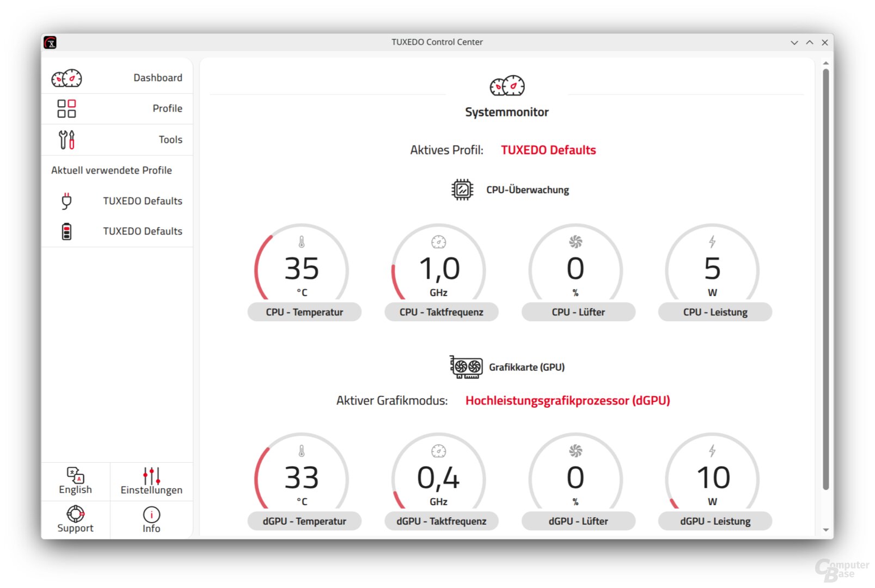The width and height of the screenshot is (875, 588).
Task: Open the Dashboard menu entry
Action: tap(117, 78)
